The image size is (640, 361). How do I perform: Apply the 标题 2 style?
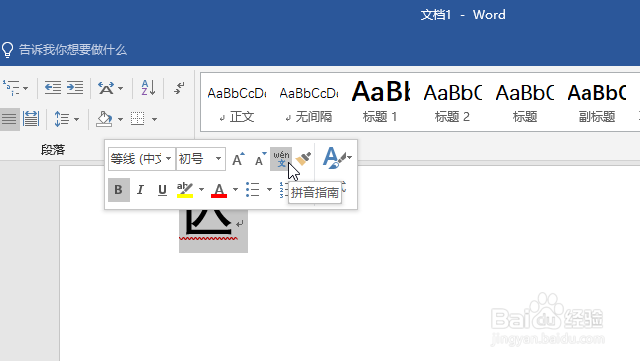click(x=452, y=102)
